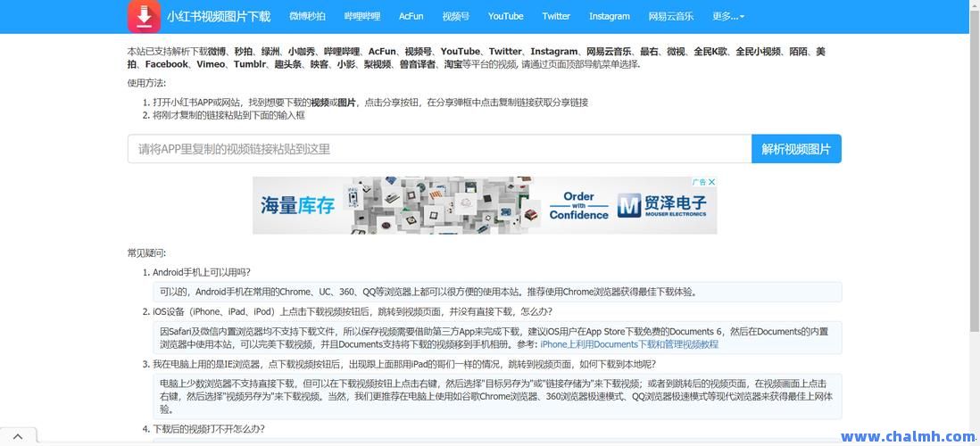
Task: Focus the video link paste input field
Action: click(439, 149)
